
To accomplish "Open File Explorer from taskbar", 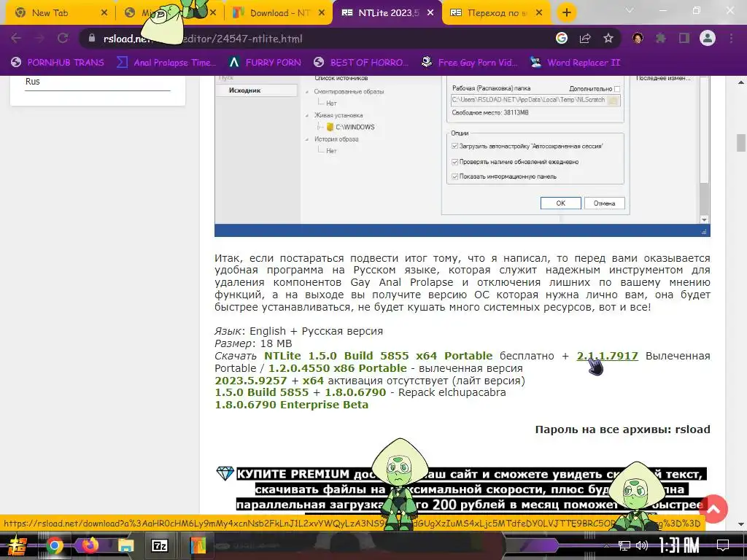I will coord(126,545).
